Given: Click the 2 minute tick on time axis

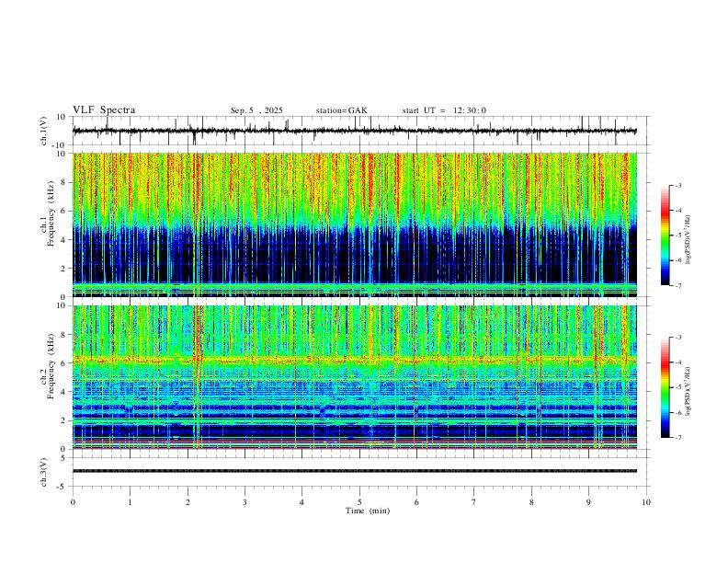Looking at the screenshot, I should coord(188,502).
